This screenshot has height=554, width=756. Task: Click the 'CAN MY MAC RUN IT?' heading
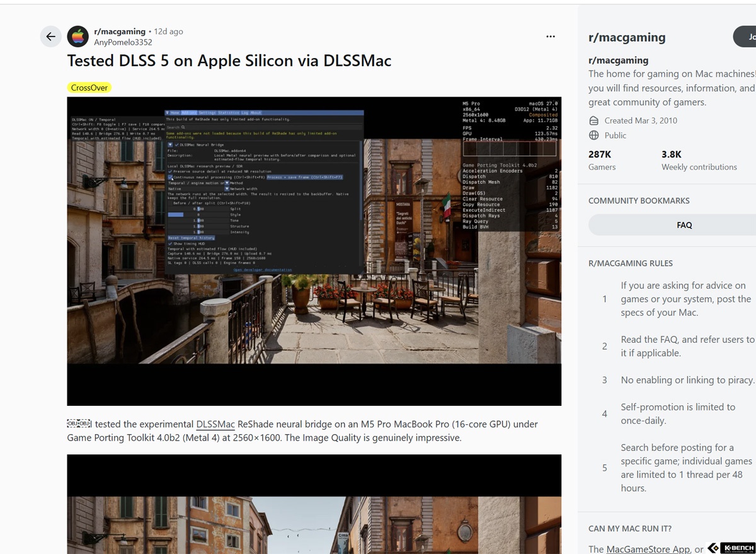click(x=630, y=529)
